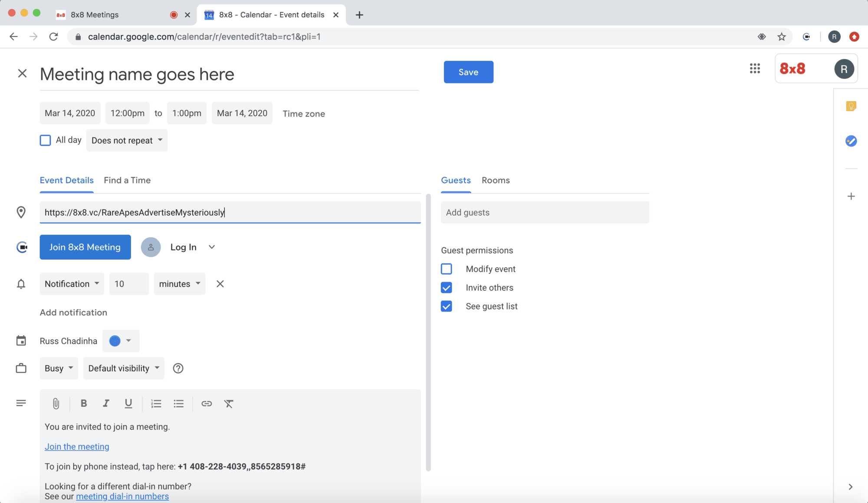Switch to the 8x8 Meetings browser tab
Screen dimensions: 868x503
click(x=113, y=15)
